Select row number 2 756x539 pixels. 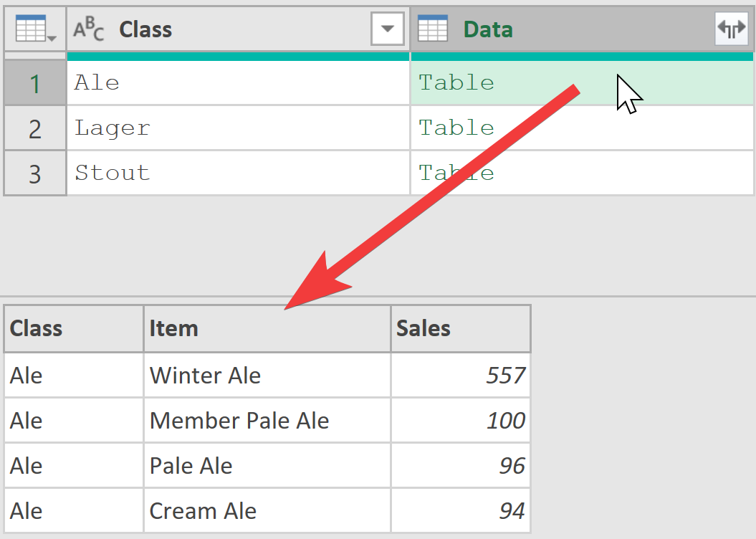(x=35, y=128)
